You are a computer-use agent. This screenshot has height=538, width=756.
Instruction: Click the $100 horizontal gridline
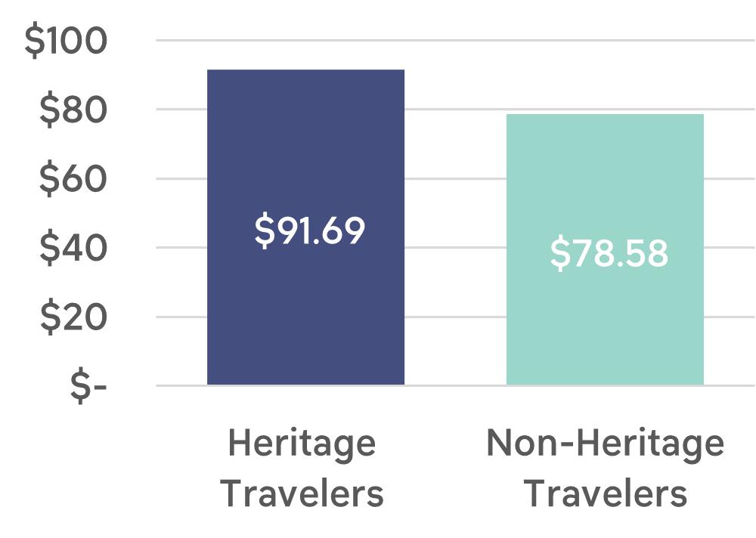(456, 41)
